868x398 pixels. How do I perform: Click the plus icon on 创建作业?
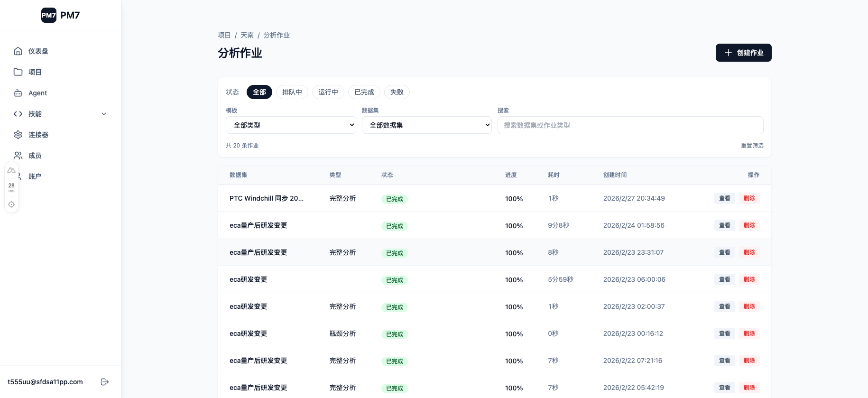(729, 53)
